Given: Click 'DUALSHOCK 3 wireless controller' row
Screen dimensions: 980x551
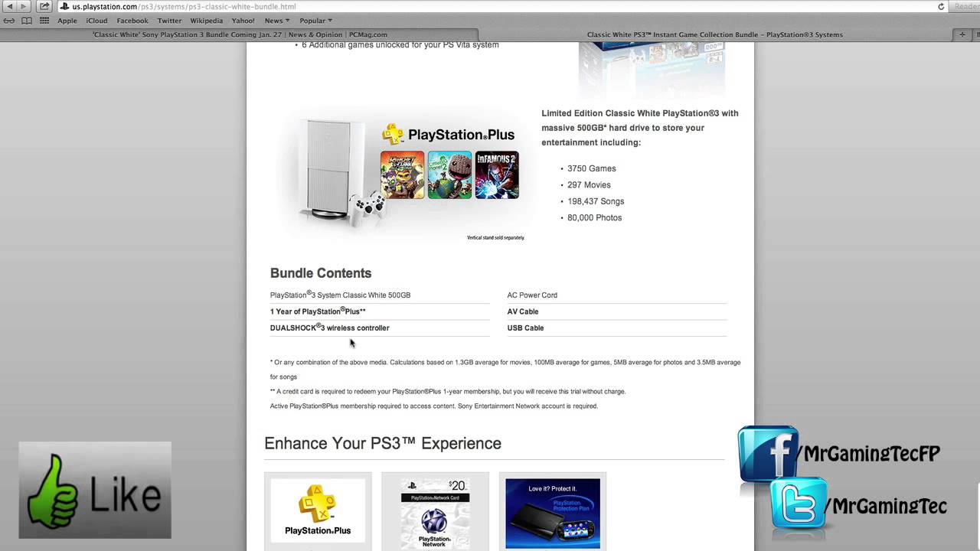Looking at the screenshot, I should [380, 328].
